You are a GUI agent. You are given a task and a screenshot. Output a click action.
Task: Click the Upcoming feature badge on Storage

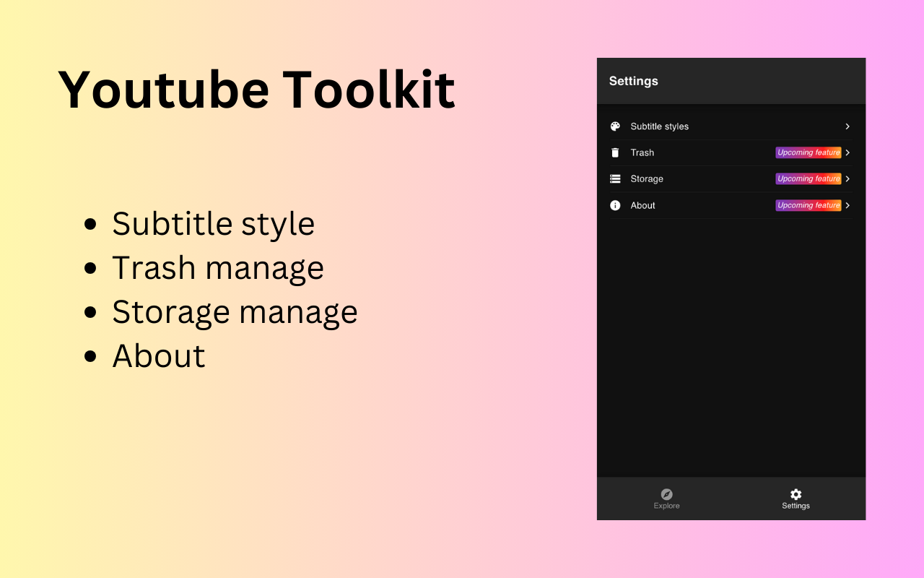click(x=808, y=178)
